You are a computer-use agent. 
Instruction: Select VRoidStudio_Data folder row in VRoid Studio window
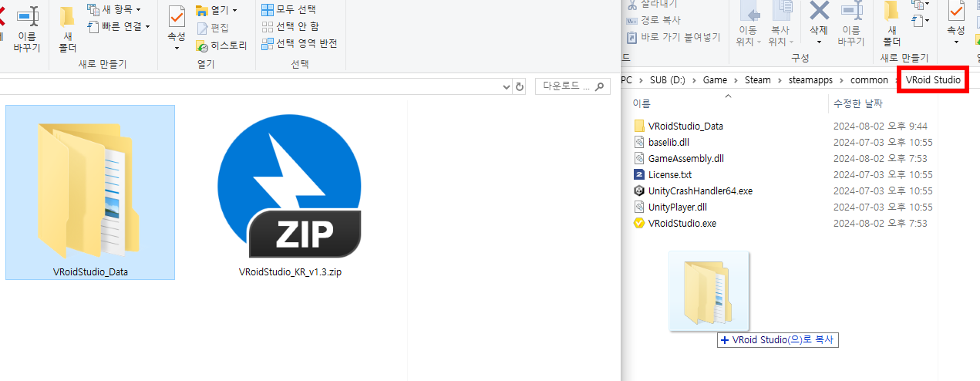[x=782, y=126]
